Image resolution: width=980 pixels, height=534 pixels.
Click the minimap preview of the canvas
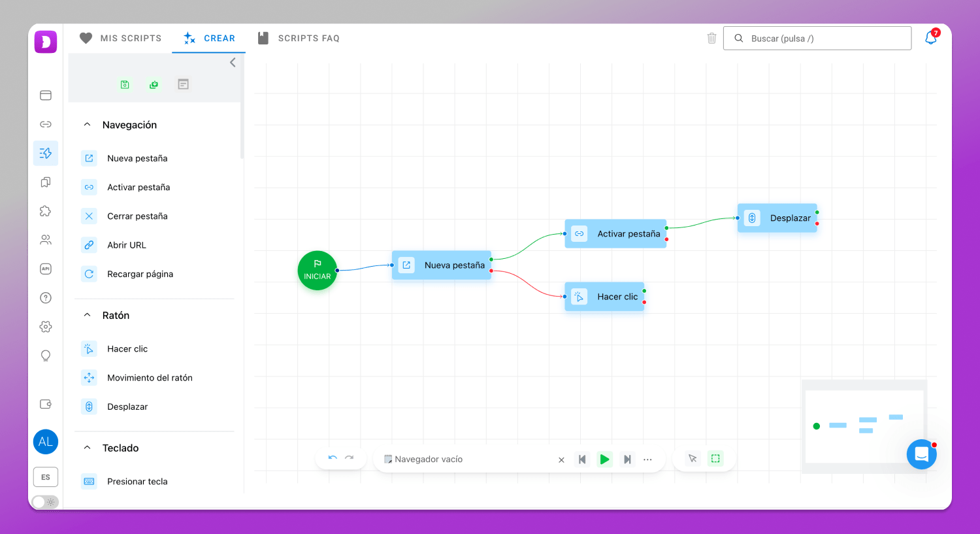click(x=864, y=426)
